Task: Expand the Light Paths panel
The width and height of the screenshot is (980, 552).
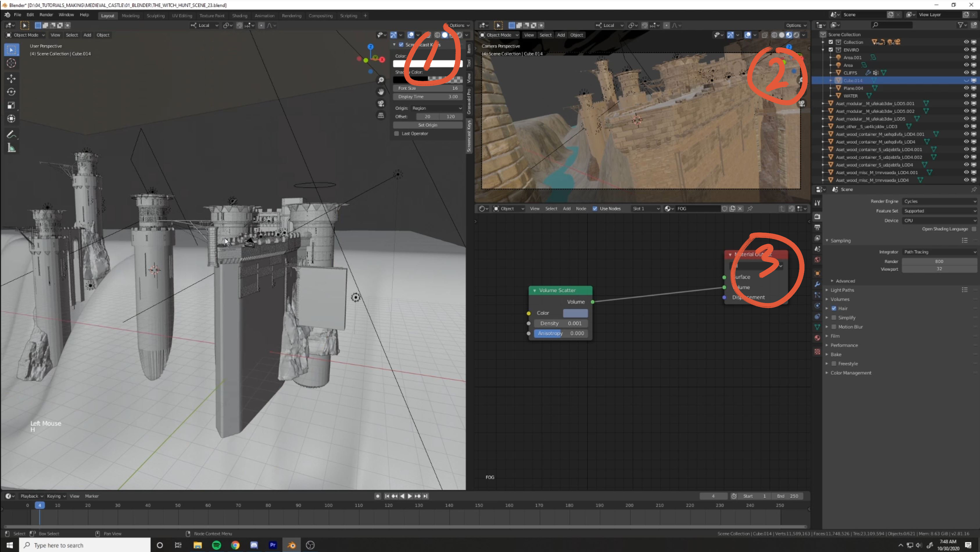Action: click(842, 290)
